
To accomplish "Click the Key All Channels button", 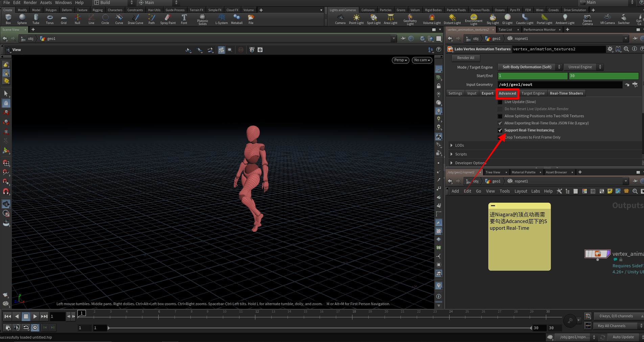I will point(612,326).
